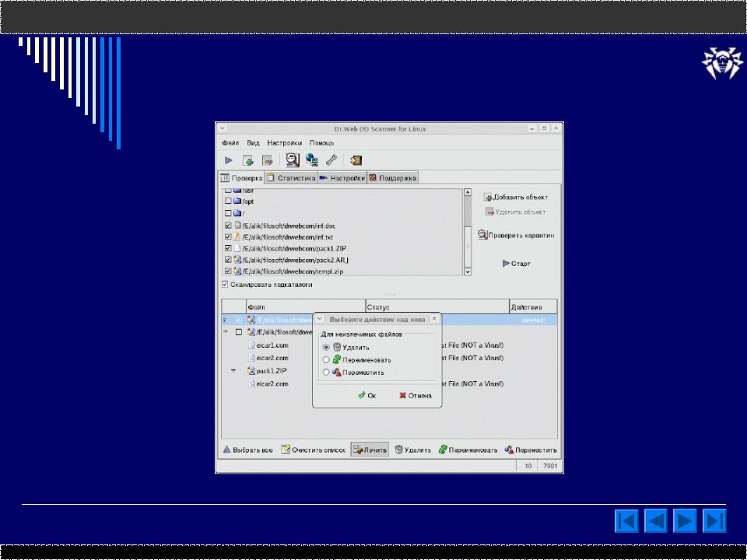Click Очистить список in the bottom bar
This screenshot has height=560, width=747.
point(313,450)
